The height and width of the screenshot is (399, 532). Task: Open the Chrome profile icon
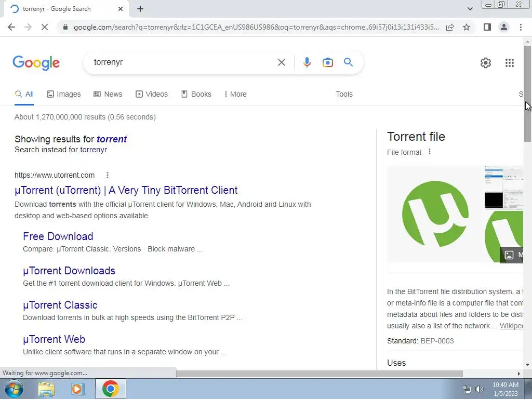[504, 27]
